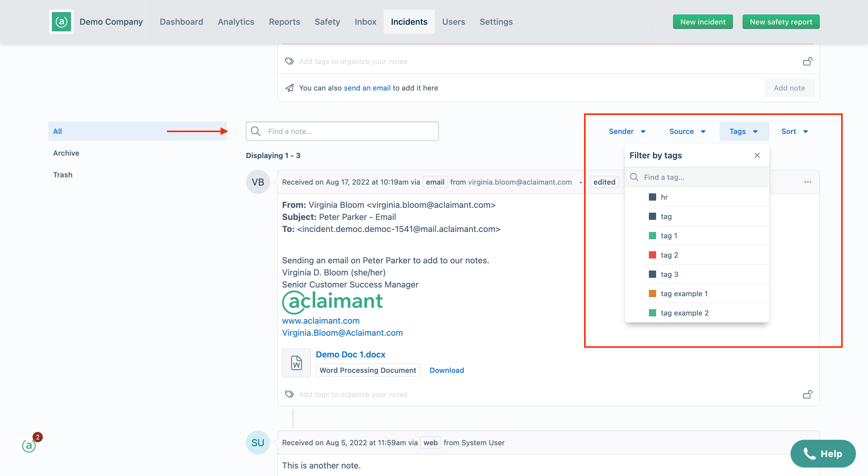Viewport: 868px width, 476px height.
Task: Click the Aclaimant logo in the header
Action: tap(61, 22)
